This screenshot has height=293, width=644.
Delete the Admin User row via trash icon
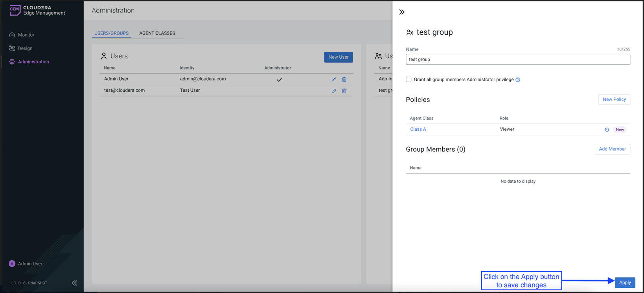[344, 79]
